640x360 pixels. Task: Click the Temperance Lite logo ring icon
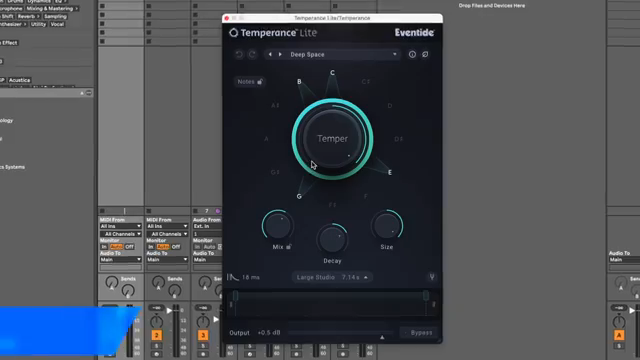click(233, 33)
